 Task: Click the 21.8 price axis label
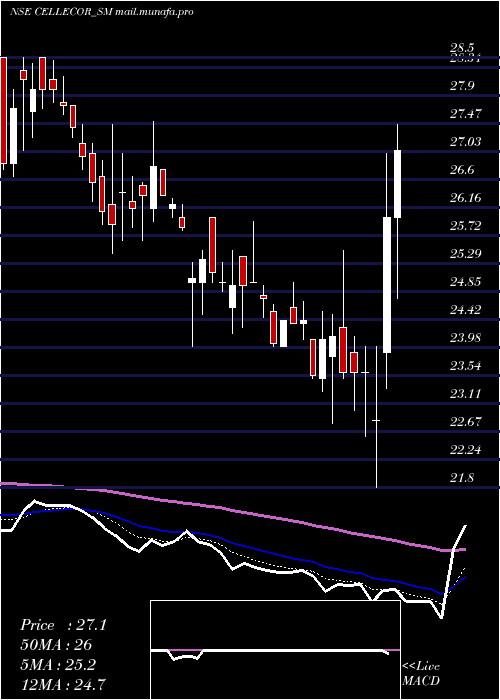point(461,478)
